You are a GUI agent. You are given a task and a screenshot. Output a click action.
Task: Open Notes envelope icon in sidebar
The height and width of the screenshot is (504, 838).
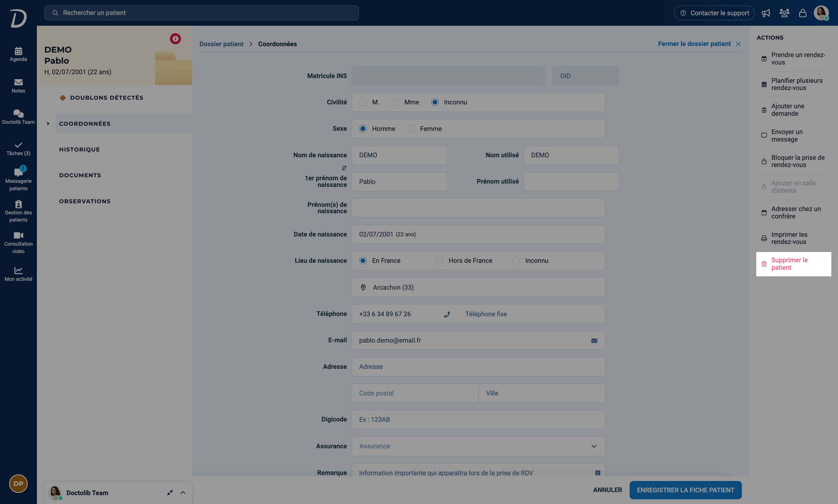[x=18, y=82]
